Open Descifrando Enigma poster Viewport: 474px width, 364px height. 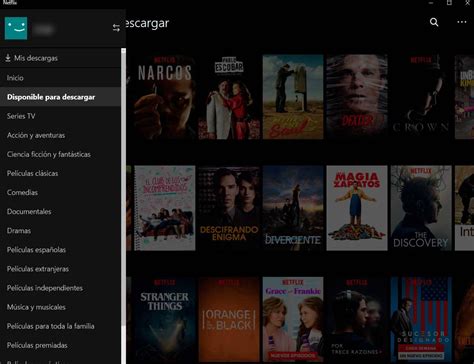pyautogui.click(x=229, y=208)
